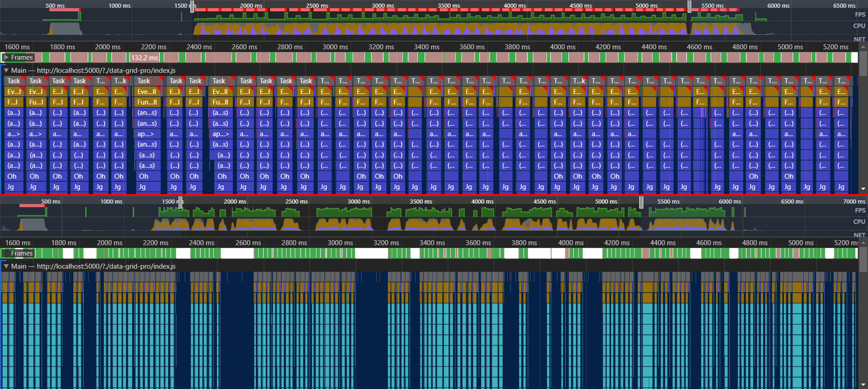
Task: Click the right selection handle in the bottom overview
Action: point(641,202)
